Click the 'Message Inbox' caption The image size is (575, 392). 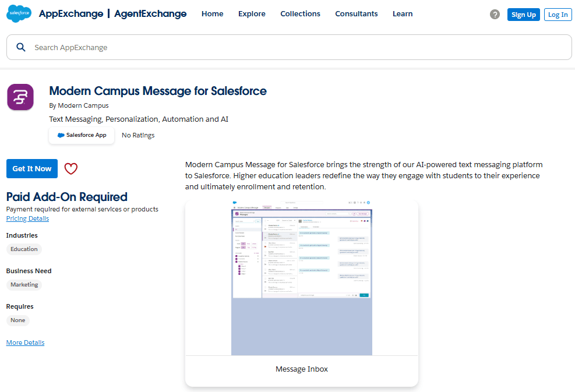click(x=301, y=369)
